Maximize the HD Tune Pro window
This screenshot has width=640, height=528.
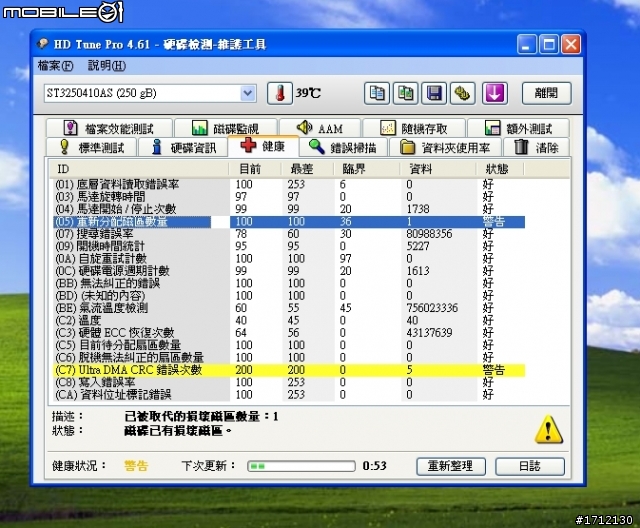pyautogui.click(x=549, y=44)
